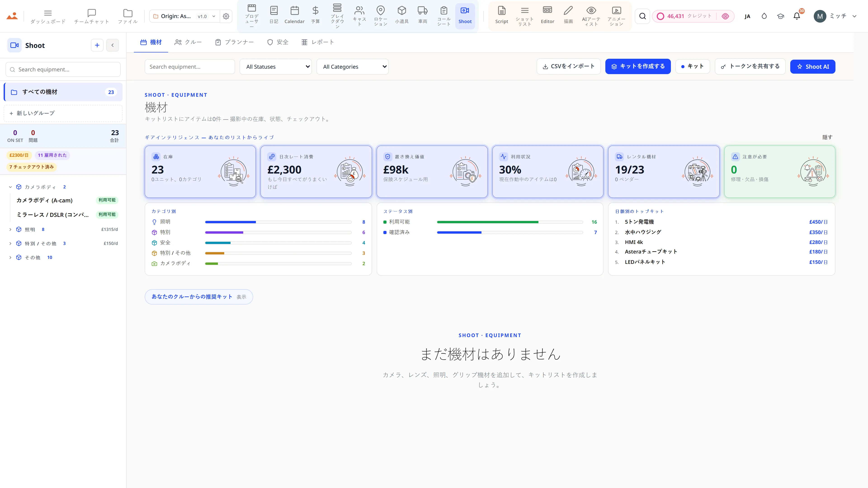Toggle the キット view button
This screenshot has width=868, height=488.
coord(692,66)
